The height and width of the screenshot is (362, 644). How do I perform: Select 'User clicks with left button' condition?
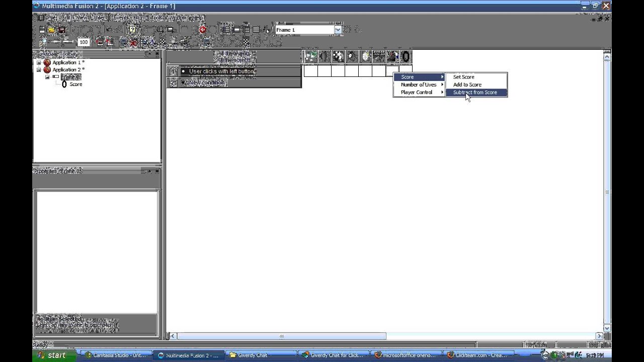pos(222,71)
